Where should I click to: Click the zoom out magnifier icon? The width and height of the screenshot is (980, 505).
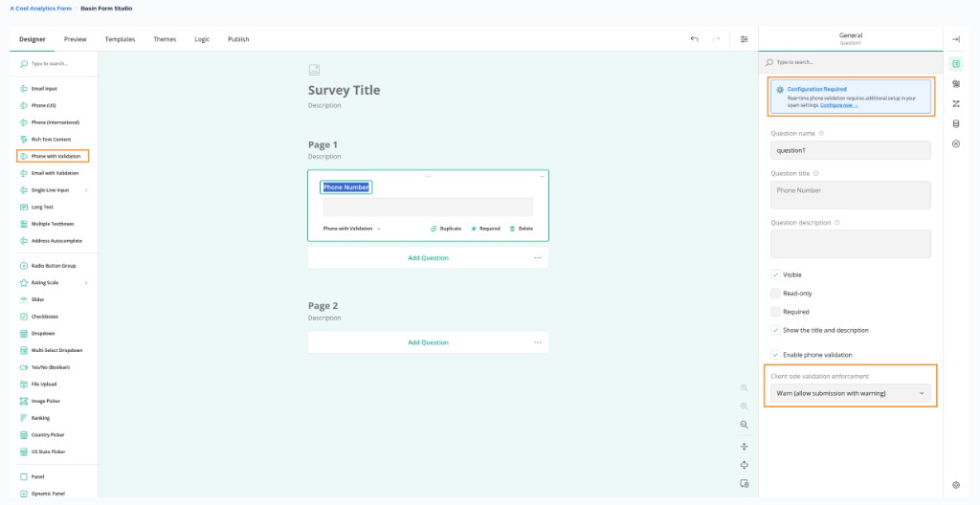744,425
